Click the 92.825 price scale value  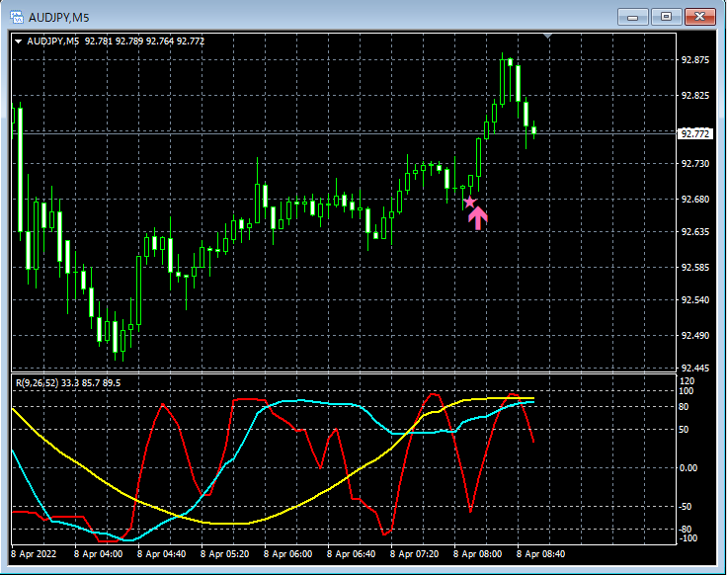click(x=694, y=96)
